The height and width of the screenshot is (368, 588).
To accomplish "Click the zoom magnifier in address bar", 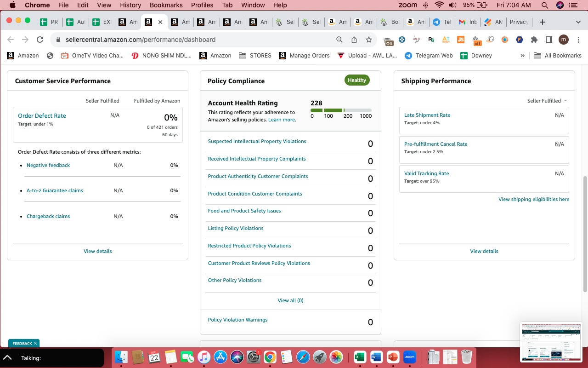I will click(339, 40).
